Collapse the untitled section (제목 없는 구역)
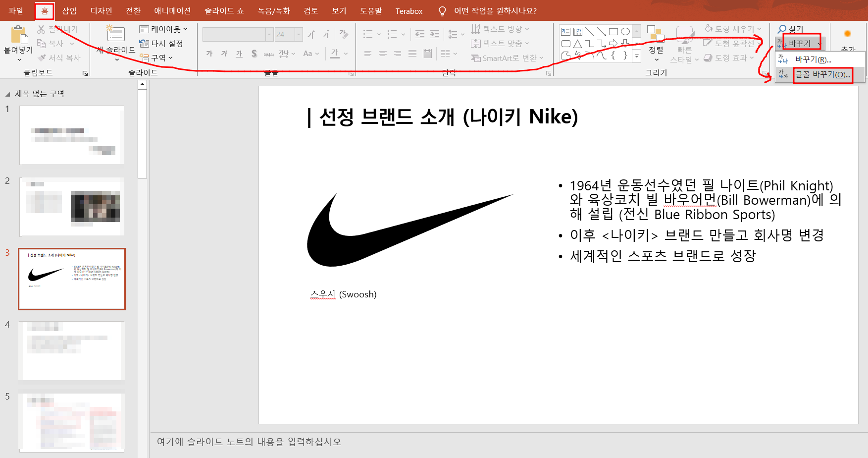The width and height of the screenshot is (868, 458). tap(7, 94)
